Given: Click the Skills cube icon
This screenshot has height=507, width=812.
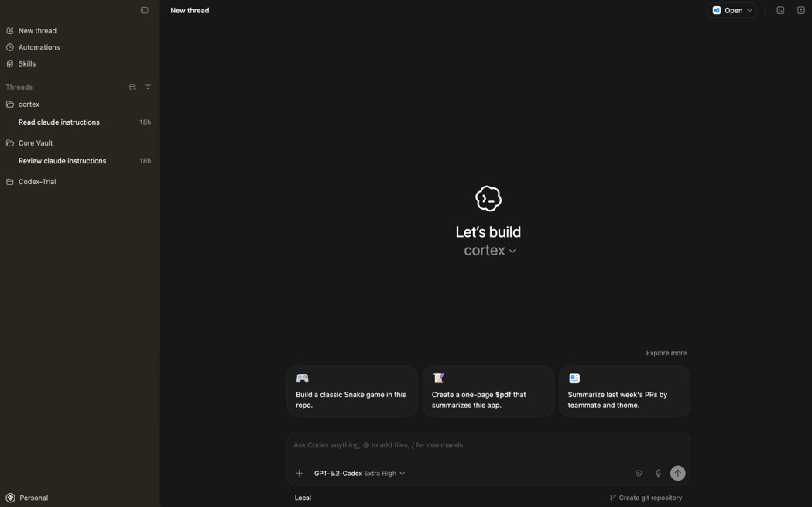Looking at the screenshot, I should click(10, 63).
